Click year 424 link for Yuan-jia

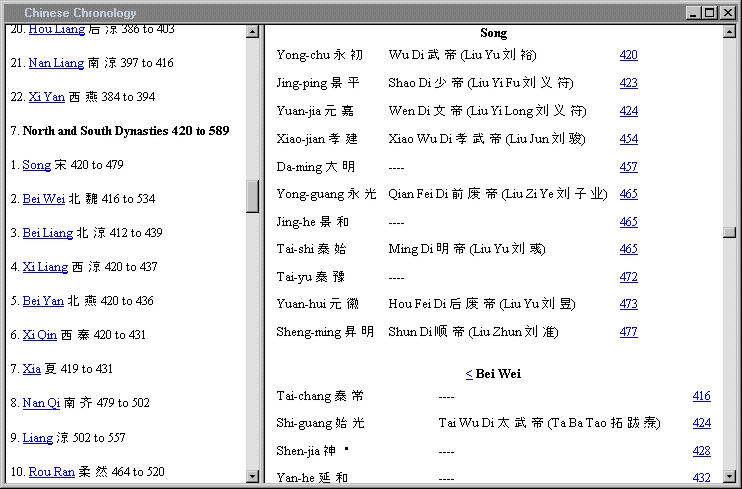628,111
